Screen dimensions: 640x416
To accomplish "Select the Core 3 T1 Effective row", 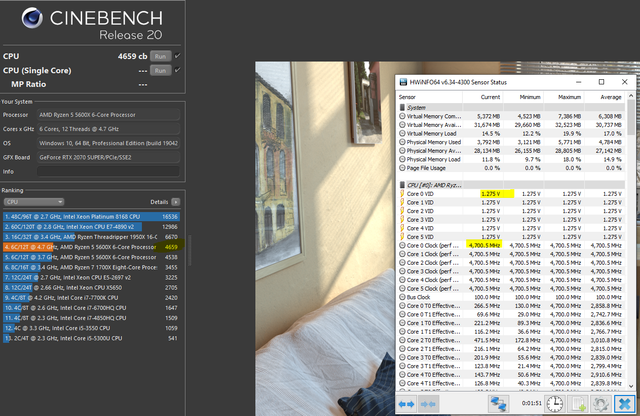I will 511,366.
